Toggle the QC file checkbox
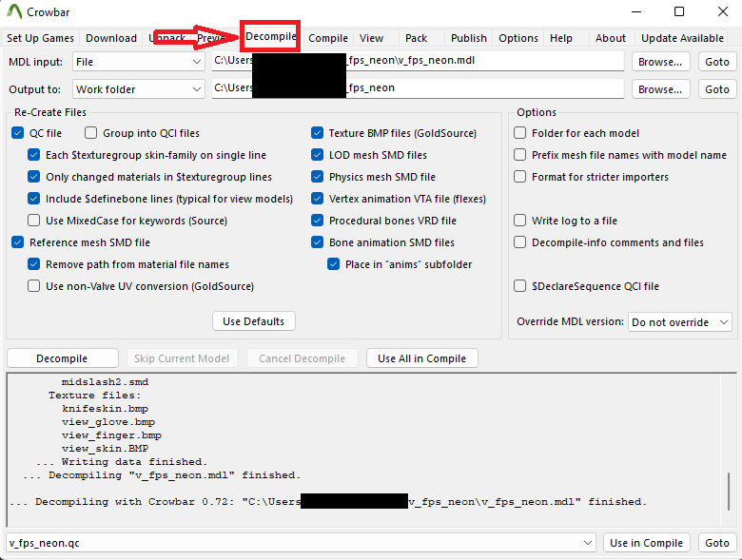This screenshot has width=742, height=560. 17,133
